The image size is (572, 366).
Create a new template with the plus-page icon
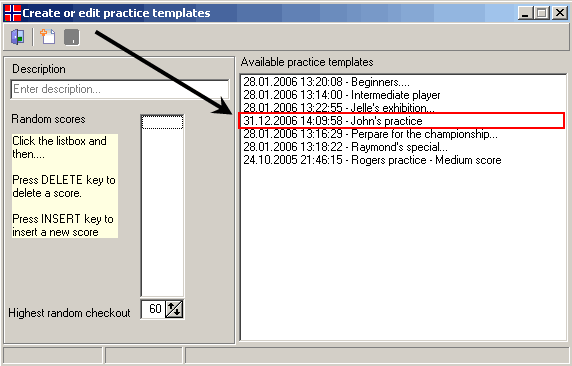coord(48,37)
